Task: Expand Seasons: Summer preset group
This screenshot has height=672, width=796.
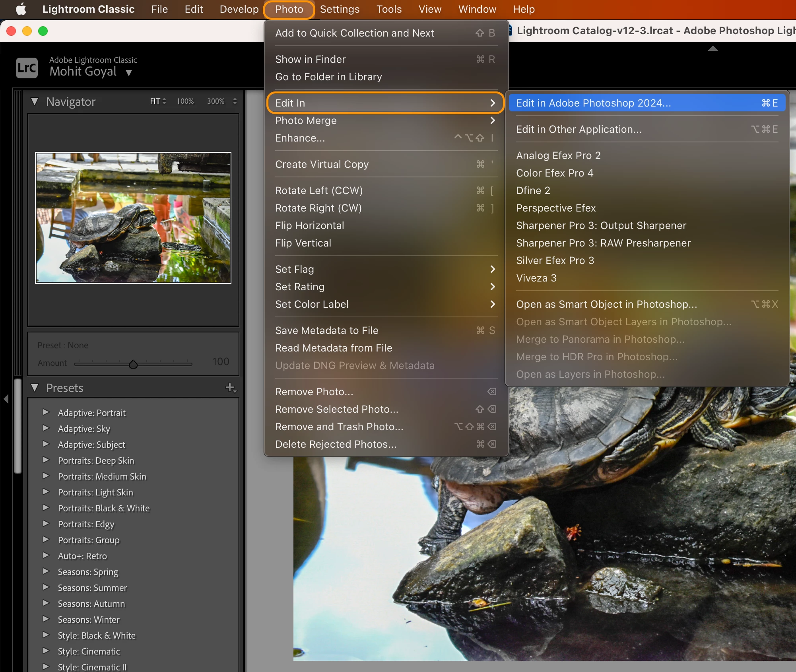Action: (x=46, y=587)
